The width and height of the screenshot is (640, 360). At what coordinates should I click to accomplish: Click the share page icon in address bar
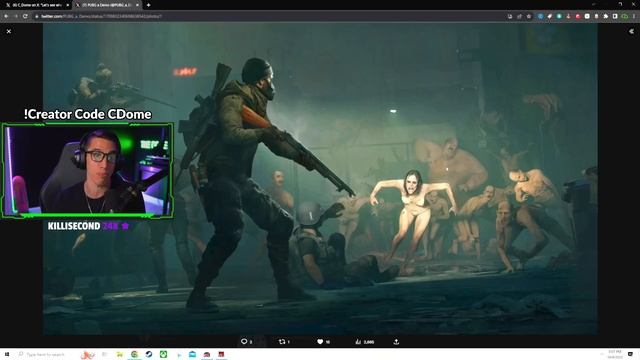520,16
